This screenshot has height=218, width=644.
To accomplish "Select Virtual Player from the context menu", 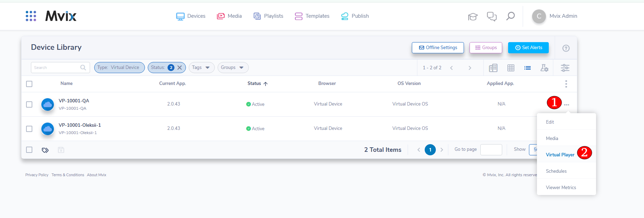I will pos(560,155).
